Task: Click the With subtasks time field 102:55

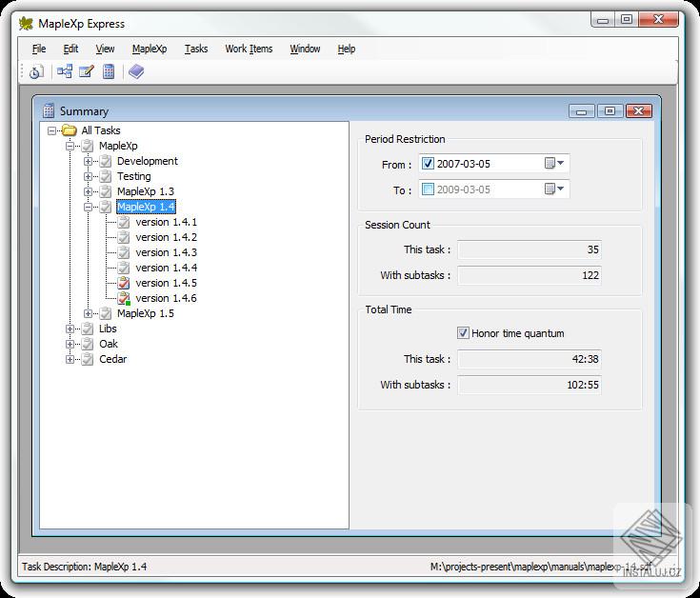Action: click(x=530, y=385)
